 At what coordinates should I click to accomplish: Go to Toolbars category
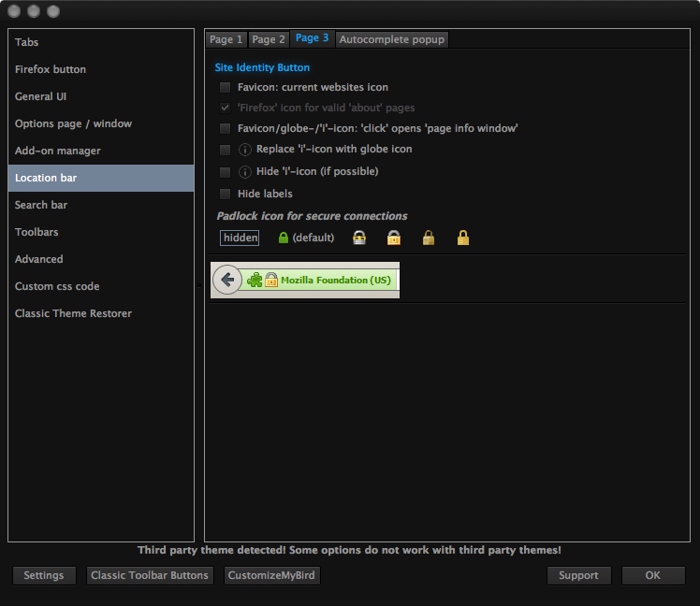pyautogui.click(x=101, y=233)
